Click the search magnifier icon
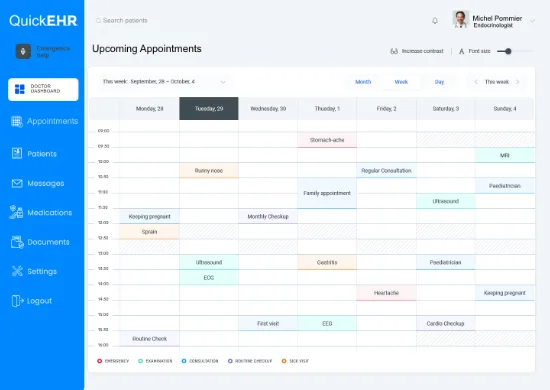550x390 pixels. pyautogui.click(x=98, y=20)
